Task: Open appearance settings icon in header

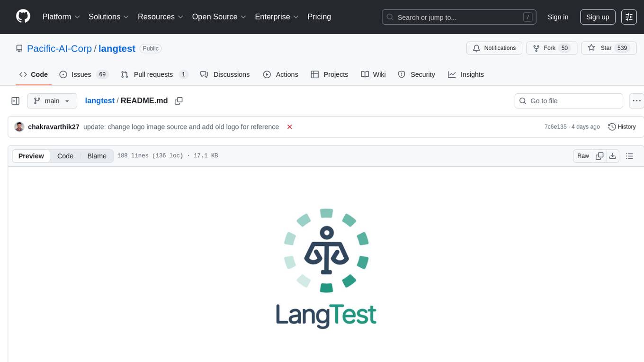Action: pos(629,17)
